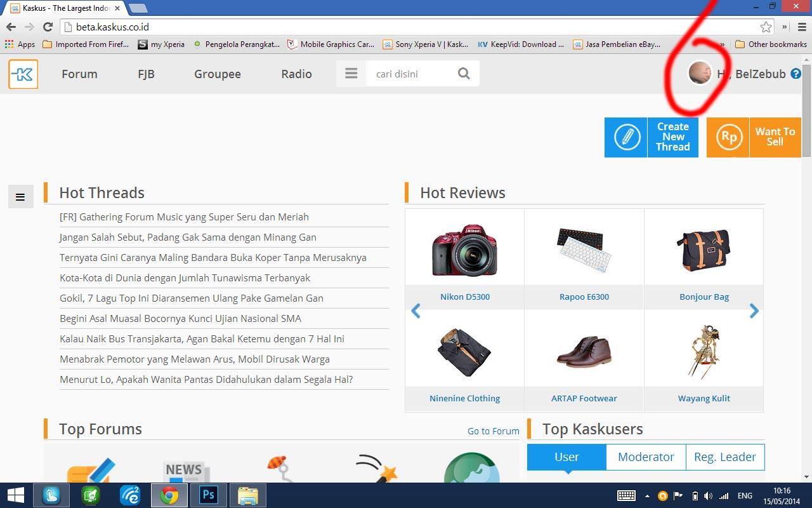
Task: Open the Groupee menu
Action: [218, 74]
